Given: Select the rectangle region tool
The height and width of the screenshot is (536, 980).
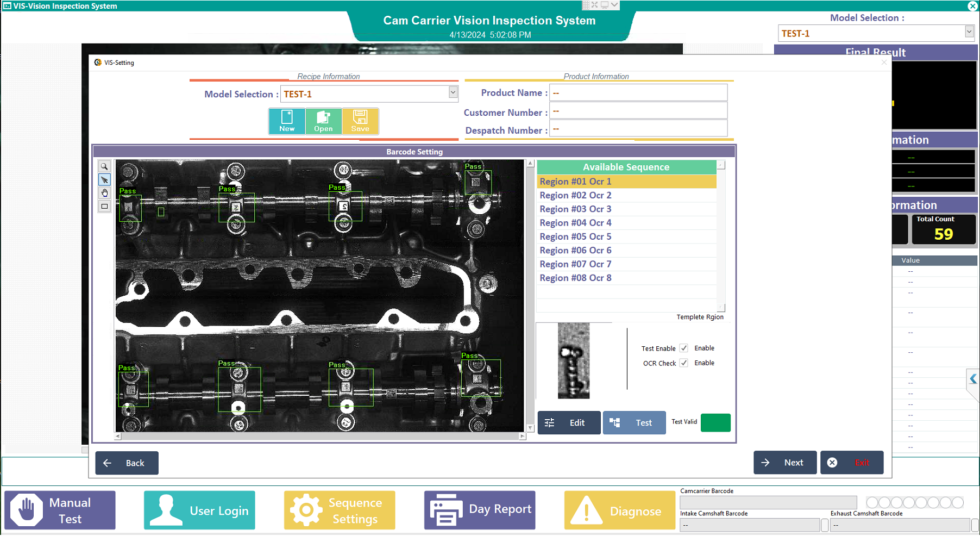Looking at the screenshot, I should tap(104, 207).
